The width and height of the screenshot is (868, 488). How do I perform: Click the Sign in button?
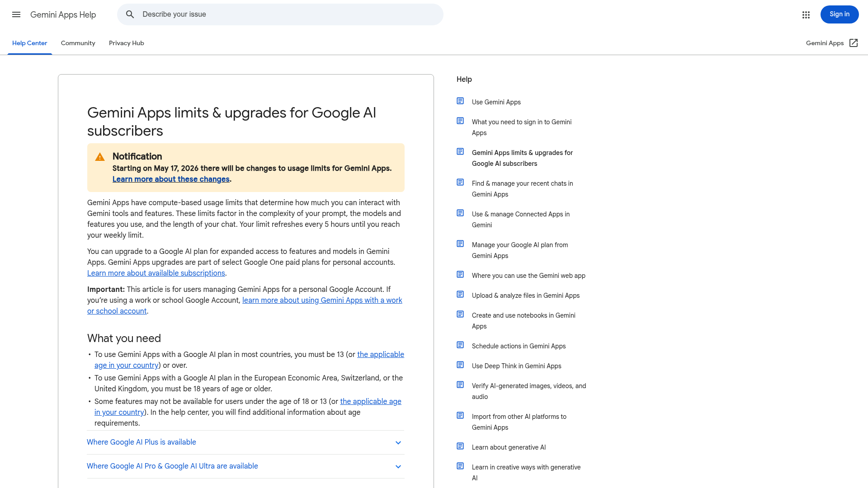840,14
